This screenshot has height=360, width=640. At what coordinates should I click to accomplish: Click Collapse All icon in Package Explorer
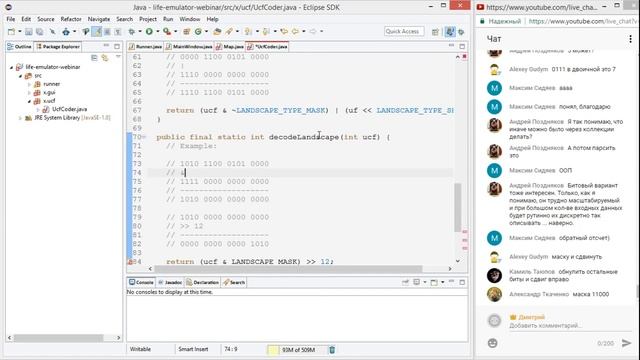tap(94, 58)
